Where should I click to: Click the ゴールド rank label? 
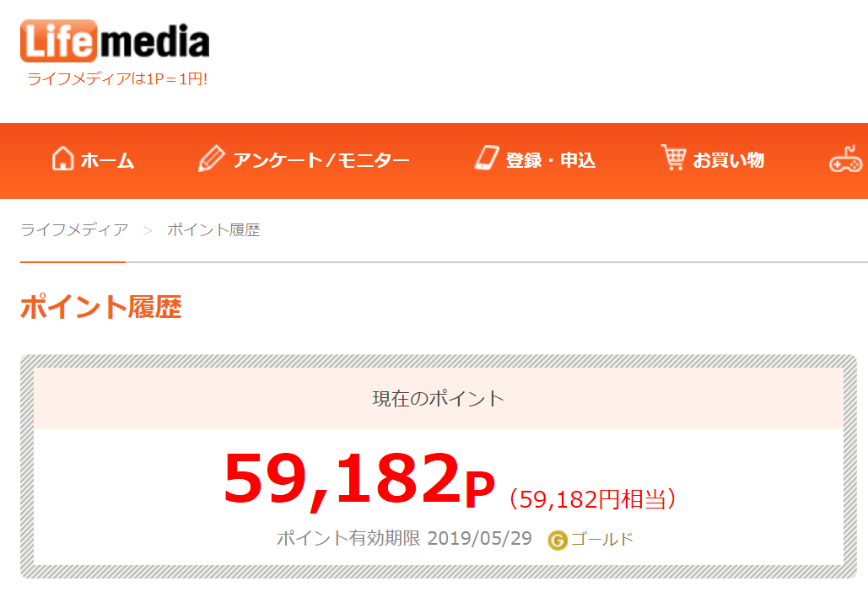tap(601, 540)
